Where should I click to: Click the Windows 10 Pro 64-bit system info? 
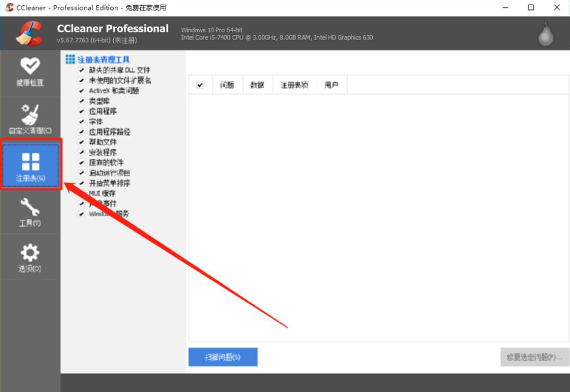pyautogui.click(x=212, y=30)
